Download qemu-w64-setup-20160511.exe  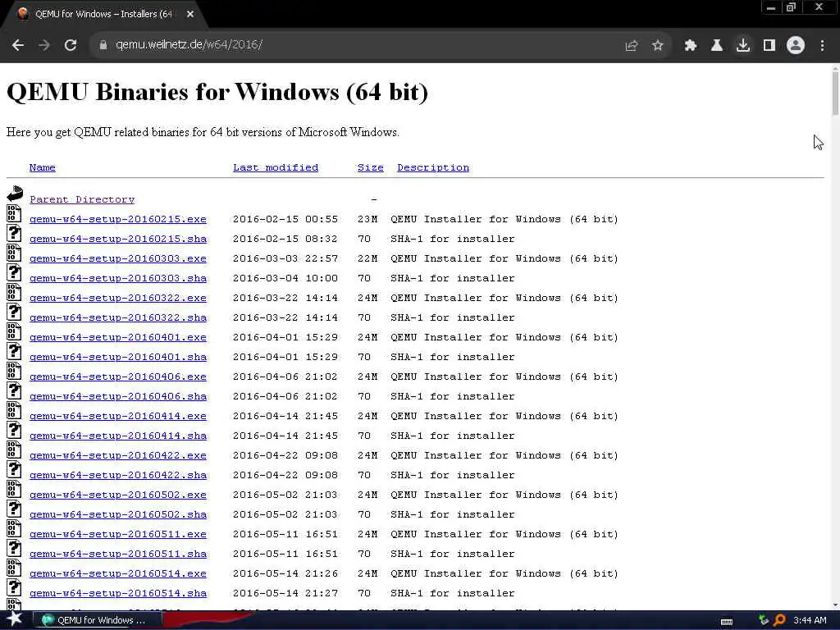[118, 534]
